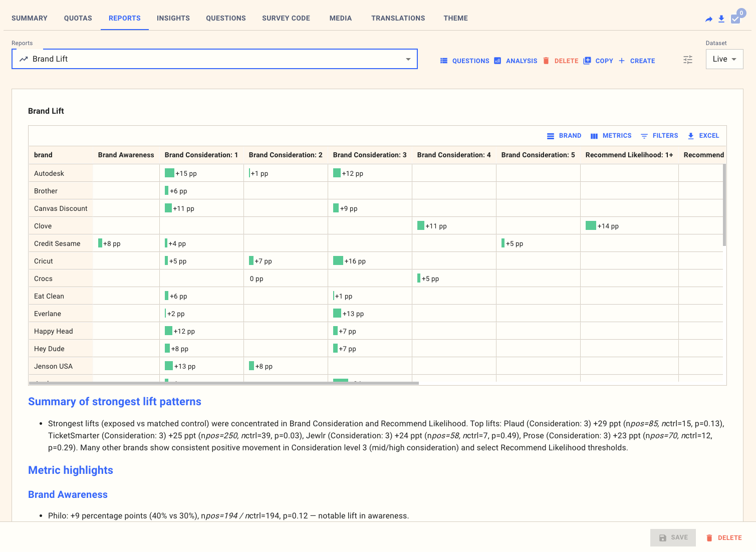Open Brand selection for the table
The height and width of the screenshot is (552, 756).
(x=564, y=136)
